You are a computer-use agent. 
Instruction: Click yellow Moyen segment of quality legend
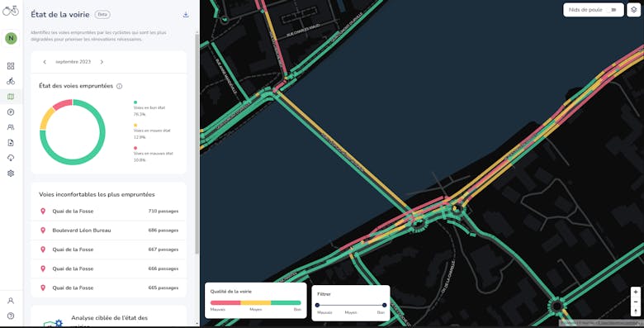pyautogui.click(x=255, y=302)
